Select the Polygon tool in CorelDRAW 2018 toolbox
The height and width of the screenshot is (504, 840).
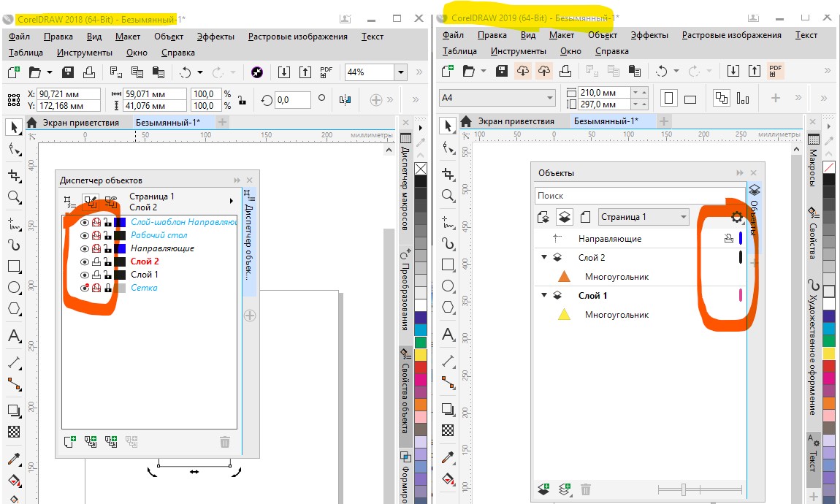click(x=15, y=309)
